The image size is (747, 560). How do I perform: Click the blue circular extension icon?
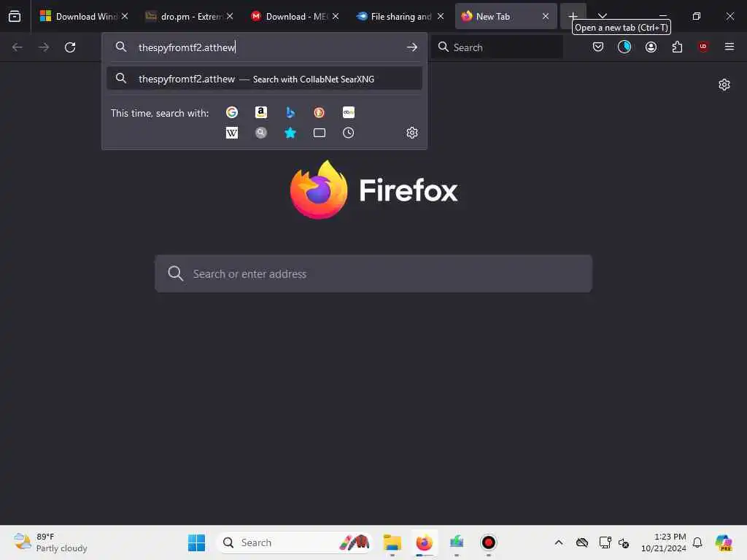624,47
